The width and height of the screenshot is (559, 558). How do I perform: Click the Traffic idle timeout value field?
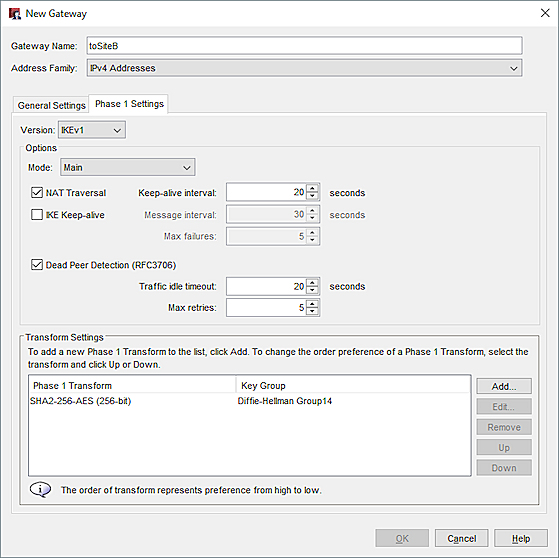coord(266,286)
